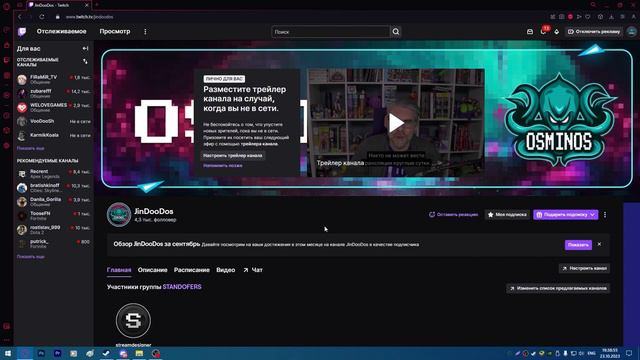
Task: Click the Моя подписка button
Action: [507, 215]
